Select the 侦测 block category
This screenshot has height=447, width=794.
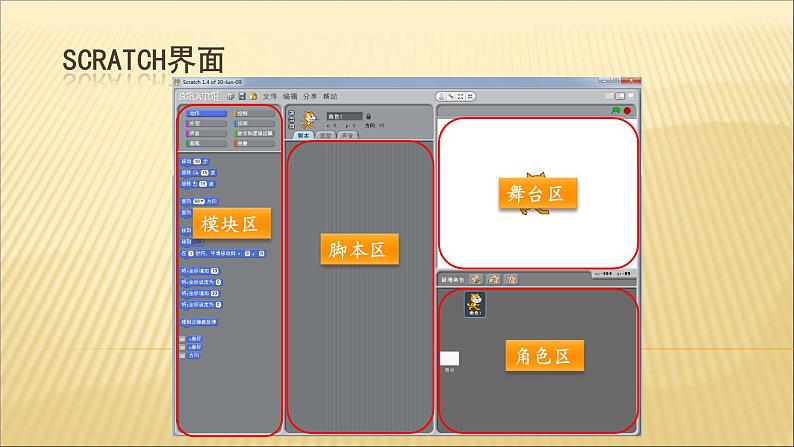coord(254,124)
